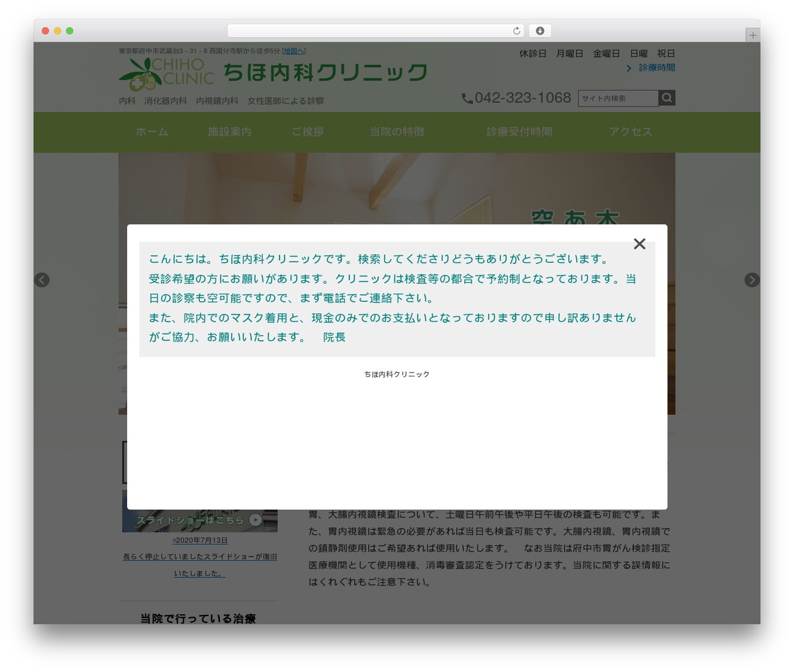Add a new browser tab
The image size is (794, 672).
752,35
